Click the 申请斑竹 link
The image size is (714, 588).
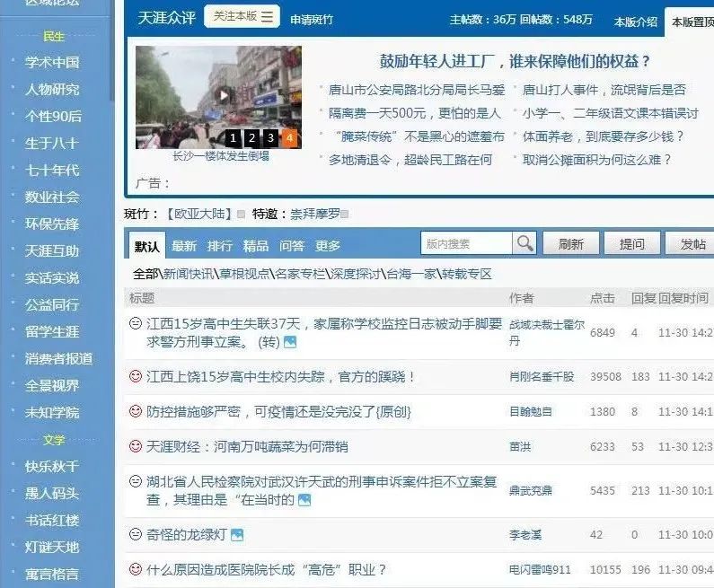pos(312,20)
